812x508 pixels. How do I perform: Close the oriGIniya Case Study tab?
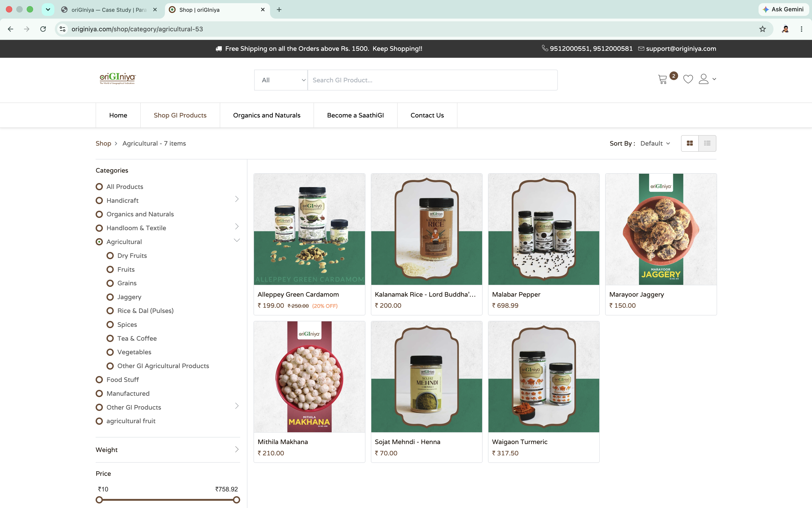pyautogui.click(x=155, y=10)
